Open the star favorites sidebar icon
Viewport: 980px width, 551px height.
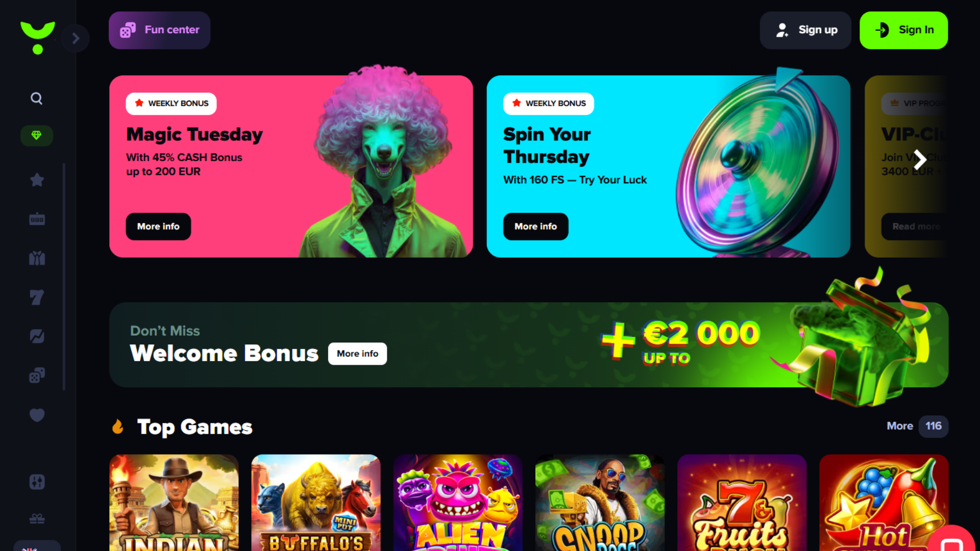(x=37, y=180)
